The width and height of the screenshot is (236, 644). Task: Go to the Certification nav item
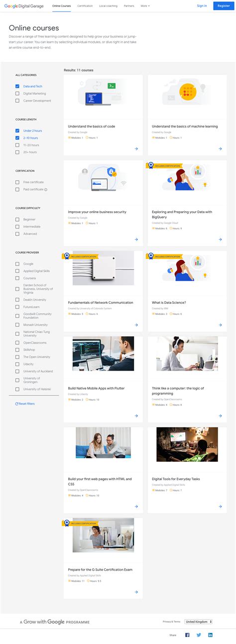click(x=85, y=6)
